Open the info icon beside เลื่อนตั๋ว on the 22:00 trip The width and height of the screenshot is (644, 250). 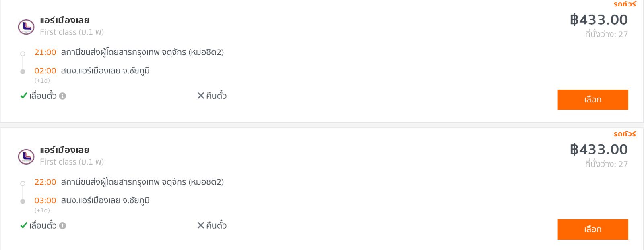tap(62, 226)
